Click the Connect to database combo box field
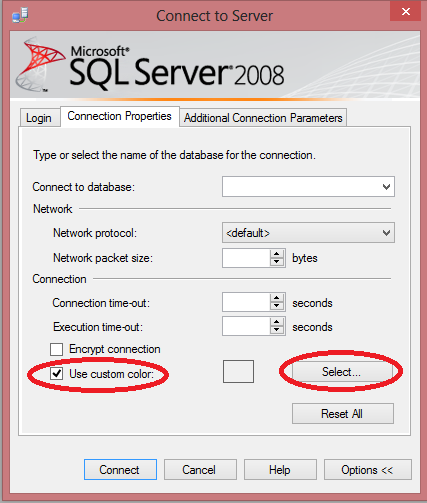Screen dimensions: 427x503 [308, 187]
